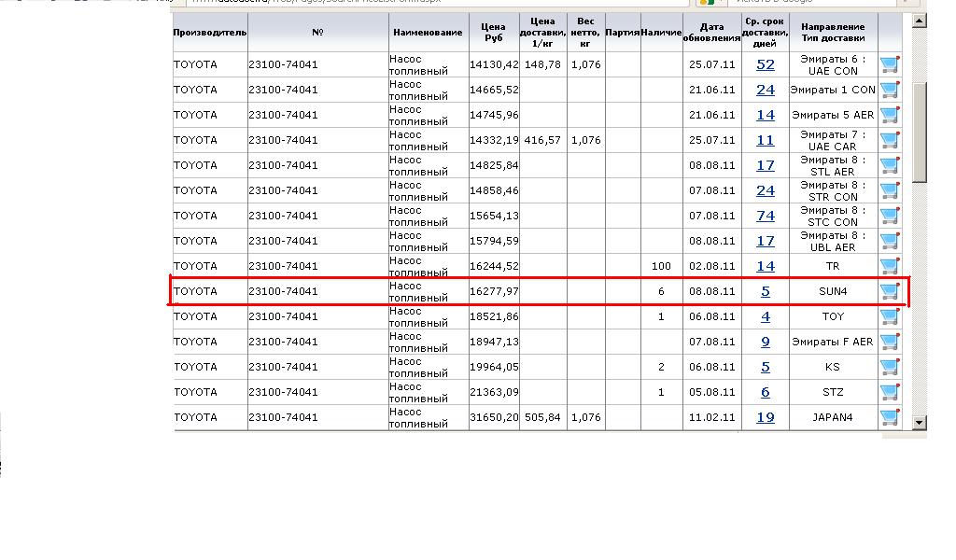Add the KS offer to cart
This screenshot has width=956, height=560.
coord(890,367)
